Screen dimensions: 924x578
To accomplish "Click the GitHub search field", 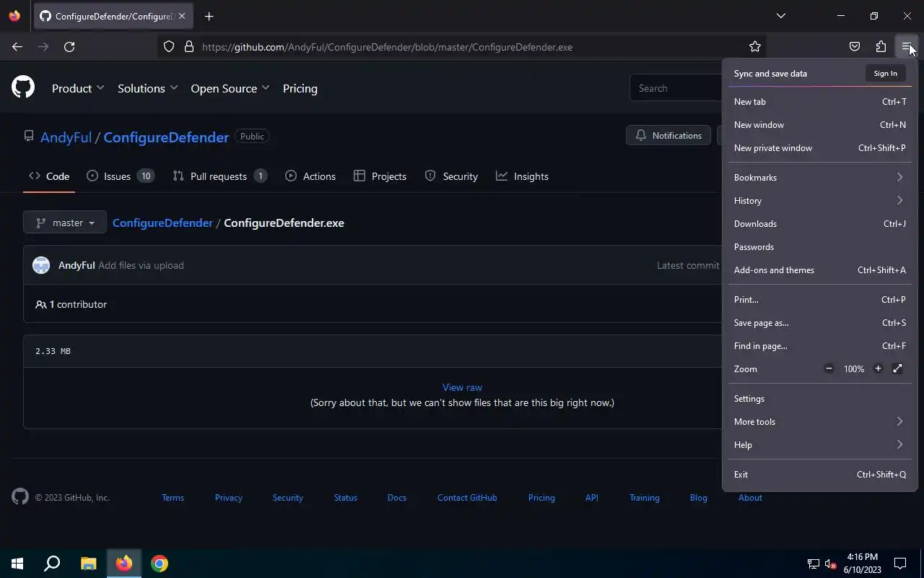I will pyautogui.click(x=675, y=88).
